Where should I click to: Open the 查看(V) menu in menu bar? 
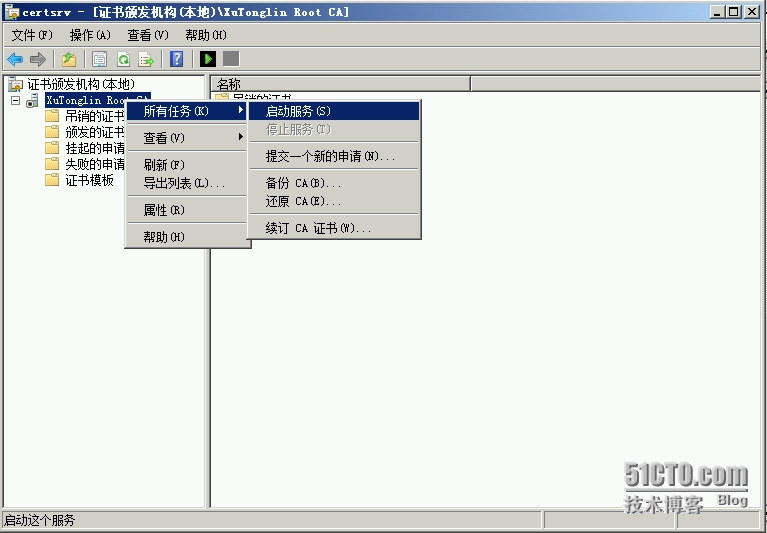click(x=148, y=35)
